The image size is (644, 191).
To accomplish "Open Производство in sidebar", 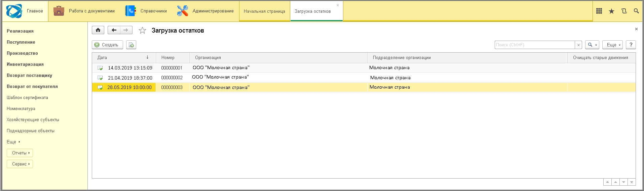I will pos(22,53).
